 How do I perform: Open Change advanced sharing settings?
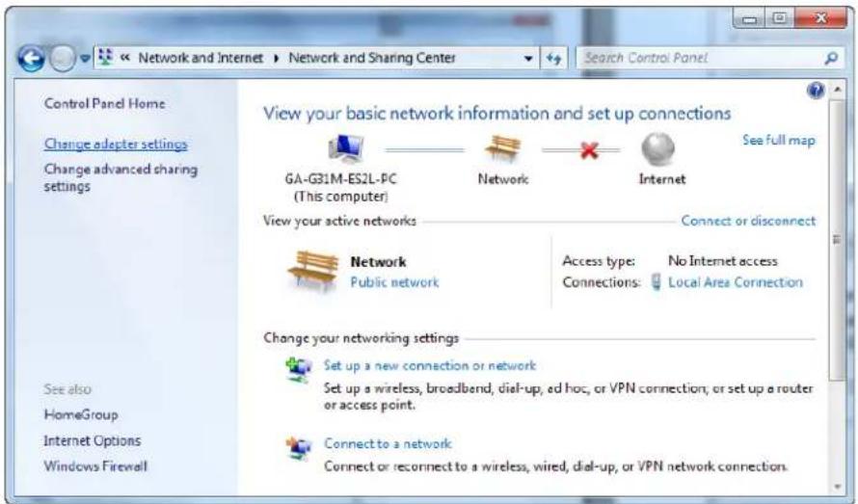pos(121,178)
